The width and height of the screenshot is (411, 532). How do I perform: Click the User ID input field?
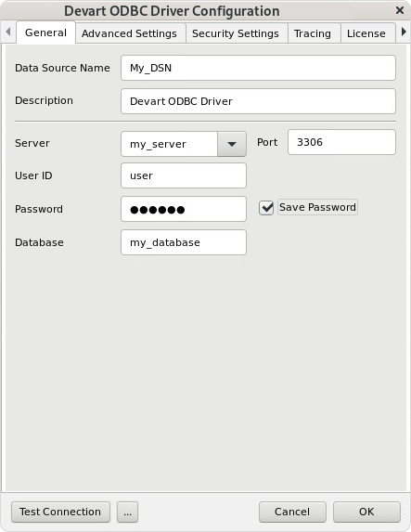coord(184,175)
